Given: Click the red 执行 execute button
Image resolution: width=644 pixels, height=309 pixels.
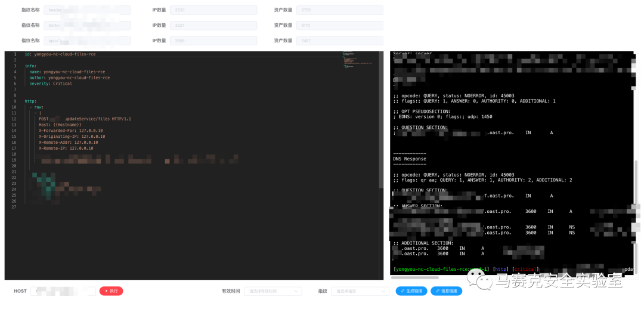Looking at the screenshot, I should pyautogui.click(x=111, y=291).
